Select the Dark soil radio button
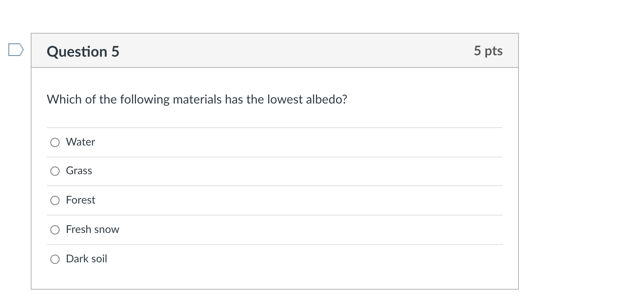The width and height of the screenshot is (644, 298). tap(55, 259)
